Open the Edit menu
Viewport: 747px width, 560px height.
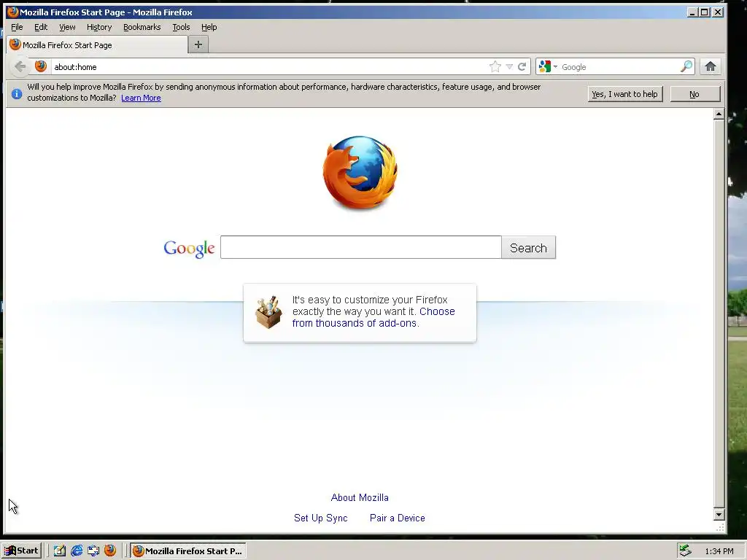(x=41, y=27)
